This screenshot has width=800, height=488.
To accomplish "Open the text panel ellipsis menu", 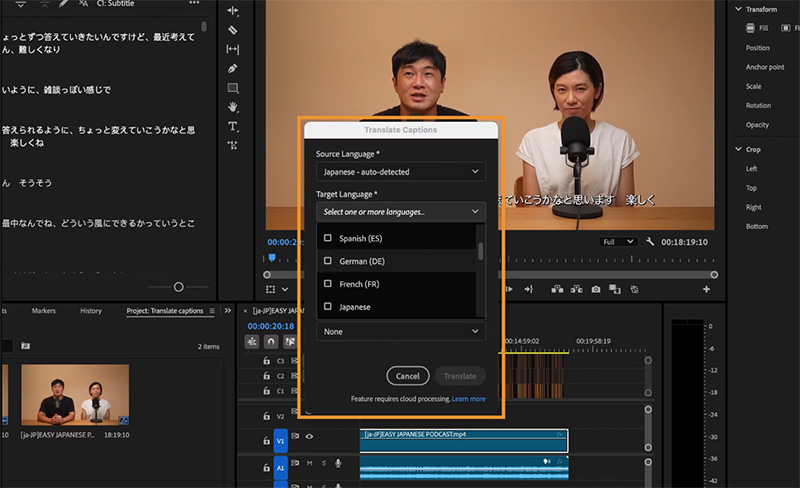I will point(194,3).
